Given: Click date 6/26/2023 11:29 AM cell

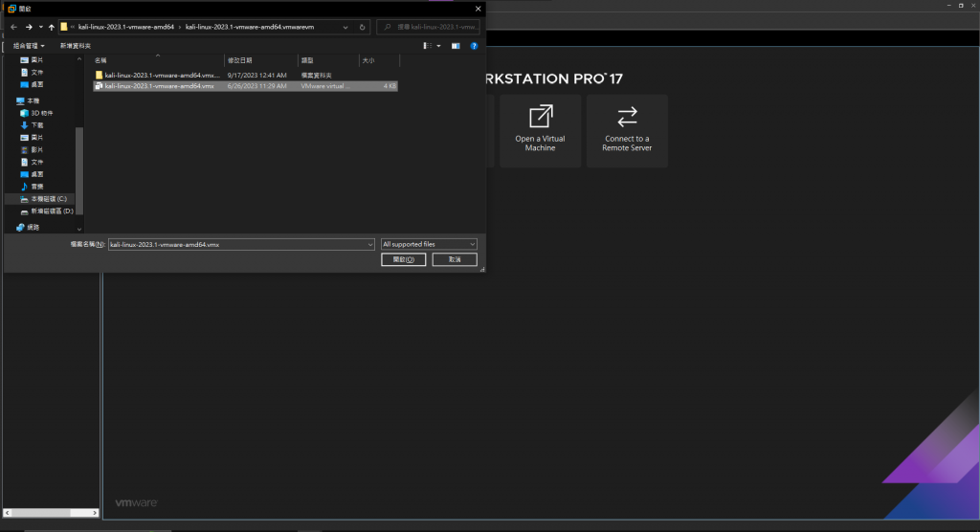Looking at the screenshot, I should pyautogui.click(x=256, y=86).
